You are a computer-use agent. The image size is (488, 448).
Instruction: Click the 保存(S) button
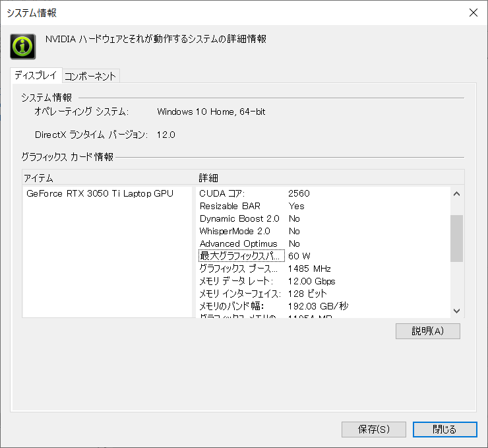point(373,430)
